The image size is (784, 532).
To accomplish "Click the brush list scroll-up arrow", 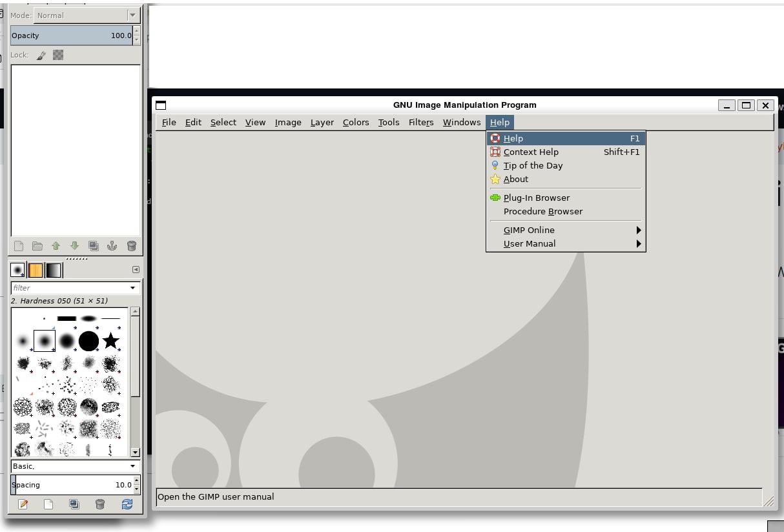I will 135,311.
